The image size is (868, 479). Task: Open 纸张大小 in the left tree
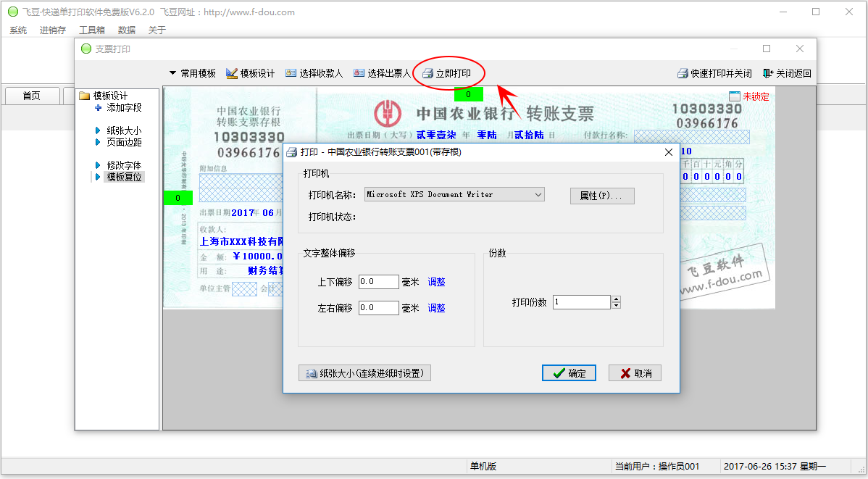119,130
